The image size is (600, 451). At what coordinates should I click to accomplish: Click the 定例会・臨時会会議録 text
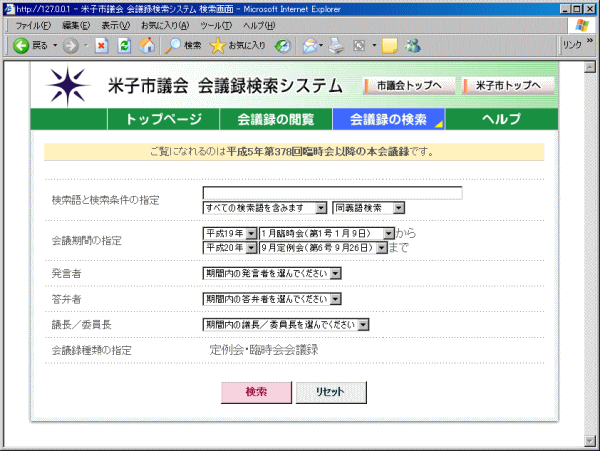point(264,350)
